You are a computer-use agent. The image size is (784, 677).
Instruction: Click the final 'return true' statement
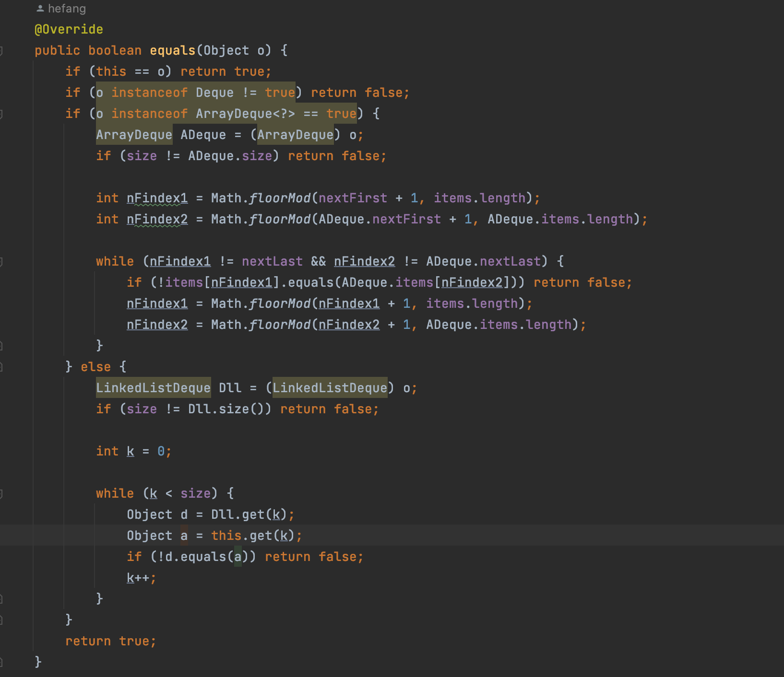(x=110, y=641)
